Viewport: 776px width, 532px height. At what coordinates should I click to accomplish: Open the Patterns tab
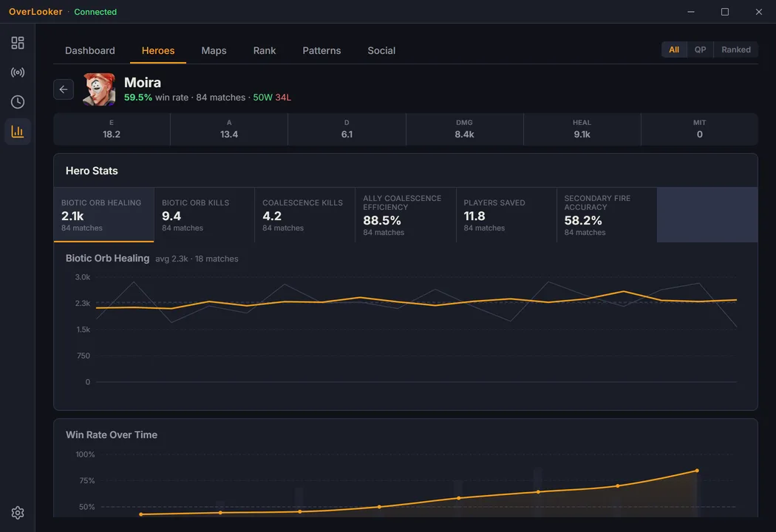pos(321,50)
